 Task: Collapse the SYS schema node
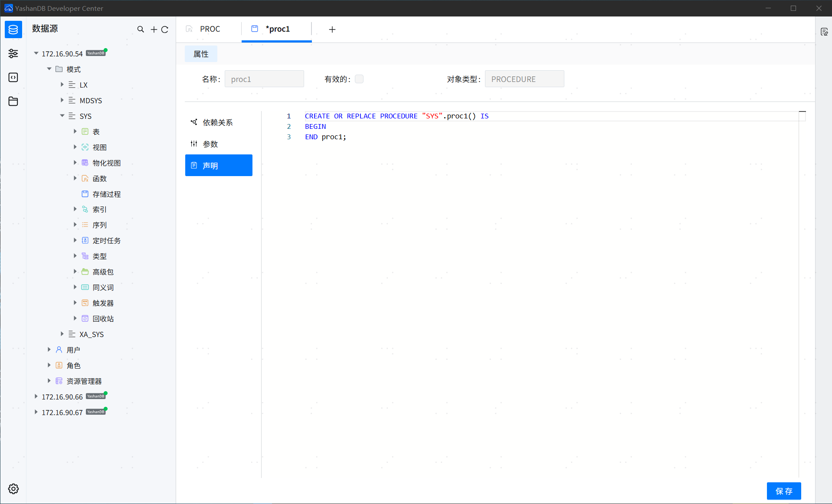click(62, 116)
